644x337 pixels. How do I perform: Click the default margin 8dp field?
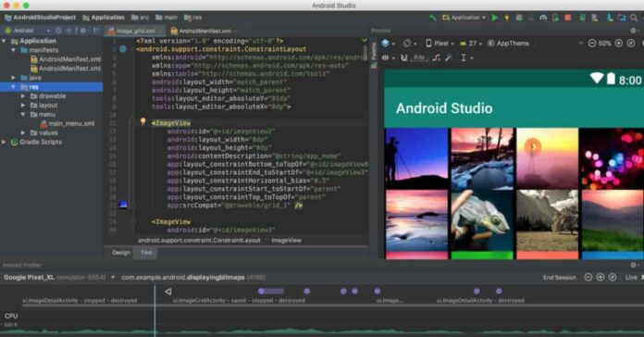click(x=419, y=57)
